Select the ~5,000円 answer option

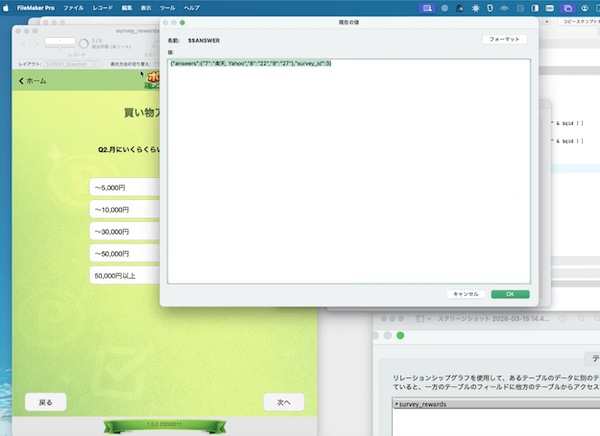pos(125,187)
